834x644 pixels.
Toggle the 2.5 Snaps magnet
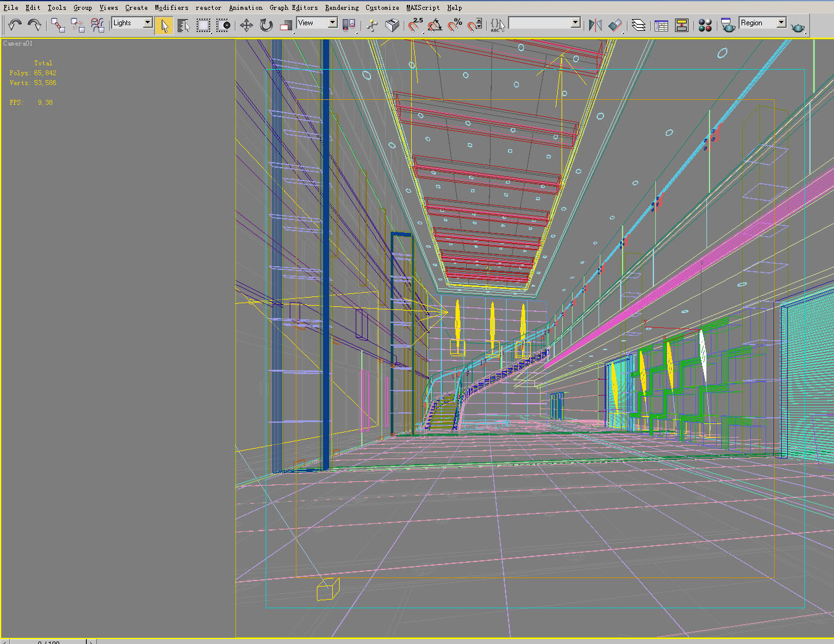tap(415, 25)
